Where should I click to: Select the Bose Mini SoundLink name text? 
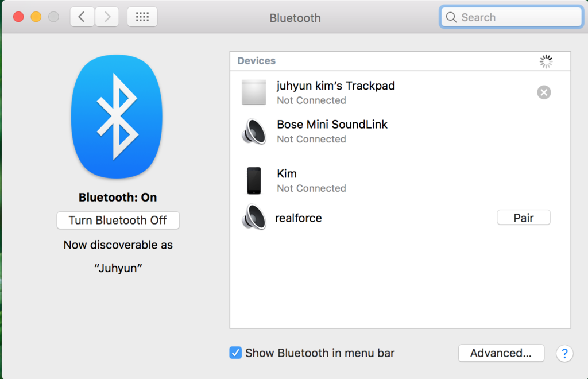pyautogui.click(x=332, y=125)
